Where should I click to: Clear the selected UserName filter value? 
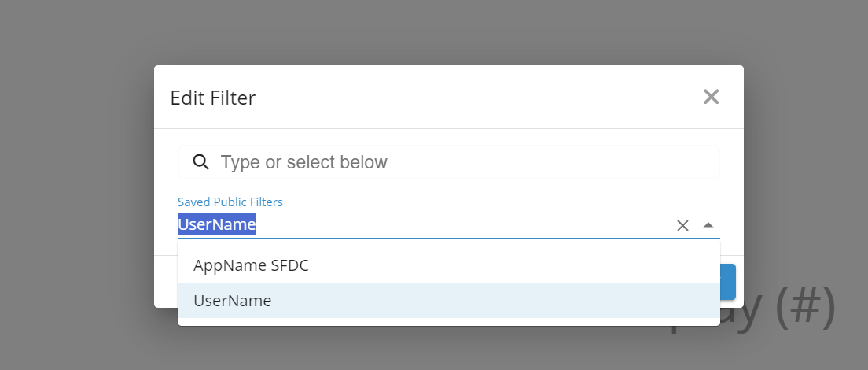[x=682, y=226]
